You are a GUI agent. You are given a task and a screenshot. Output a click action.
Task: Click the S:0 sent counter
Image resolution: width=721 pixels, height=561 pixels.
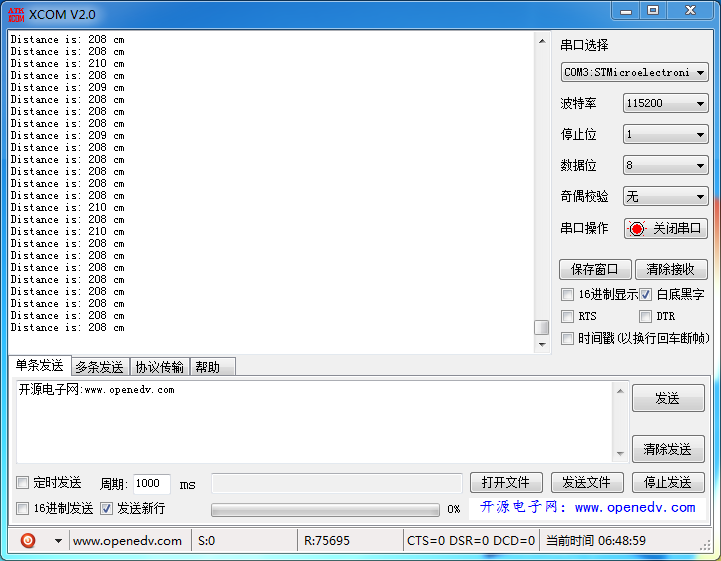pyautogui.click(x=206, y=541)
